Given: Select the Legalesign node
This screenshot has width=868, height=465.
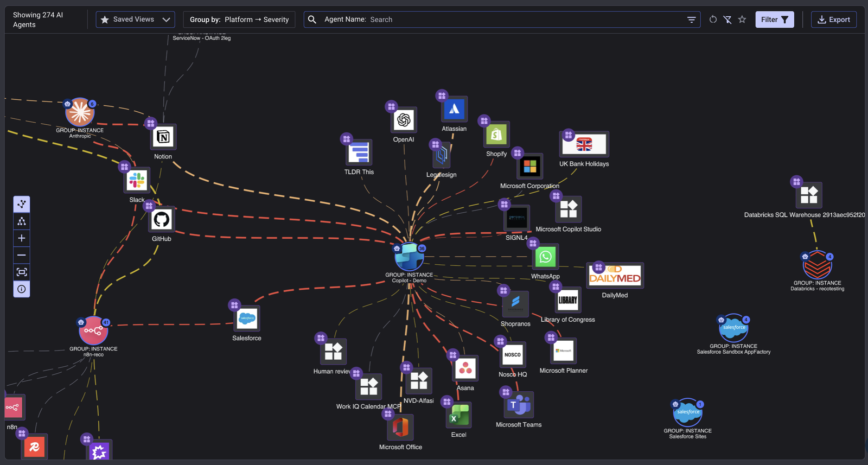Looking at the screenshot, I should [442, 156].
